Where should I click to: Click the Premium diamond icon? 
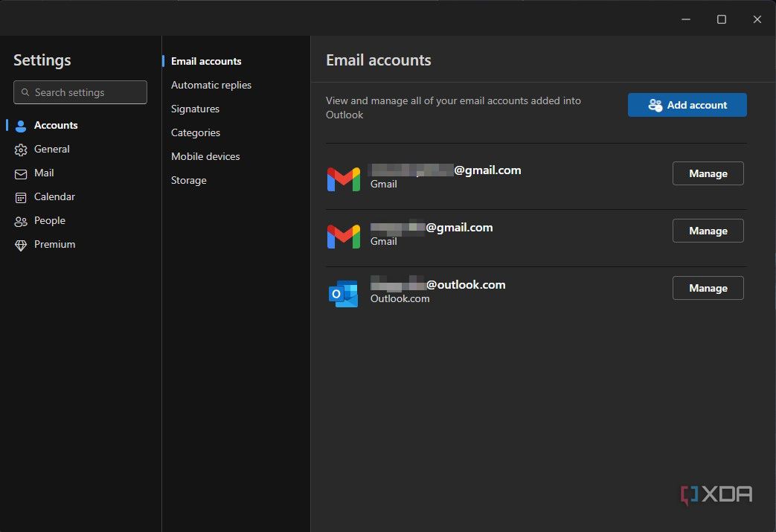click(21, 245)
